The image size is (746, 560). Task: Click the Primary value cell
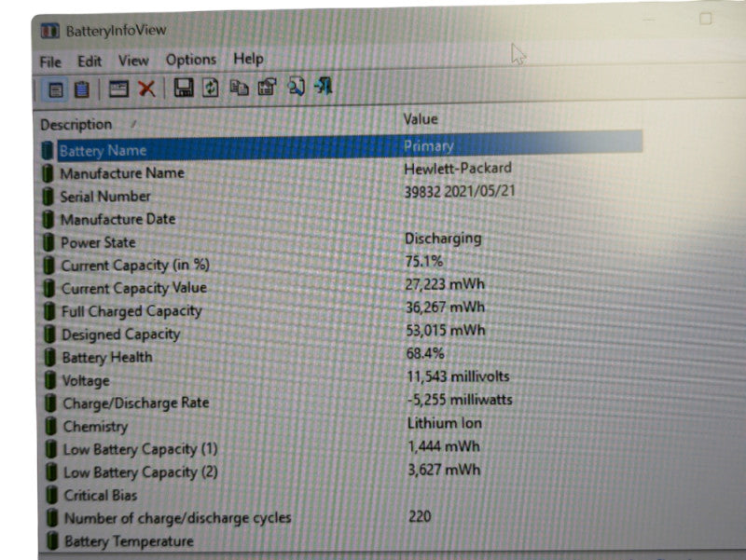click(428, 146)
